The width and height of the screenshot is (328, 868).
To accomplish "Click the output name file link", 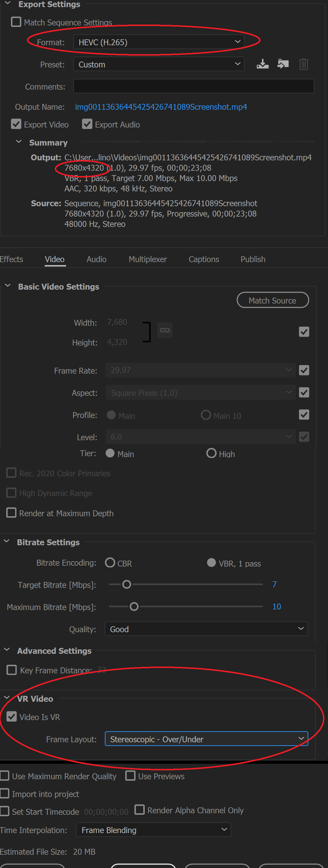I will (x=161, y=107).
